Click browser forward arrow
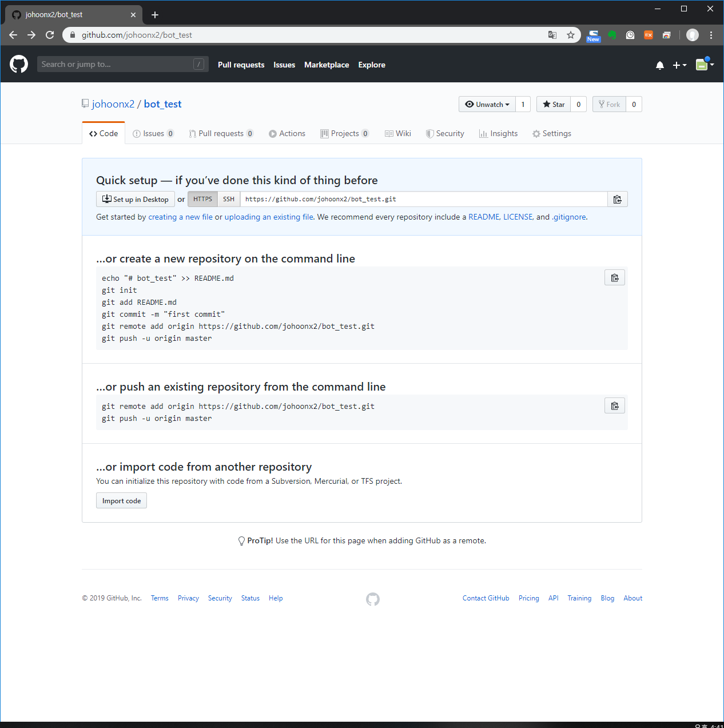The width and height of the screenshot is (724, 728). click(x=31, y=35)
